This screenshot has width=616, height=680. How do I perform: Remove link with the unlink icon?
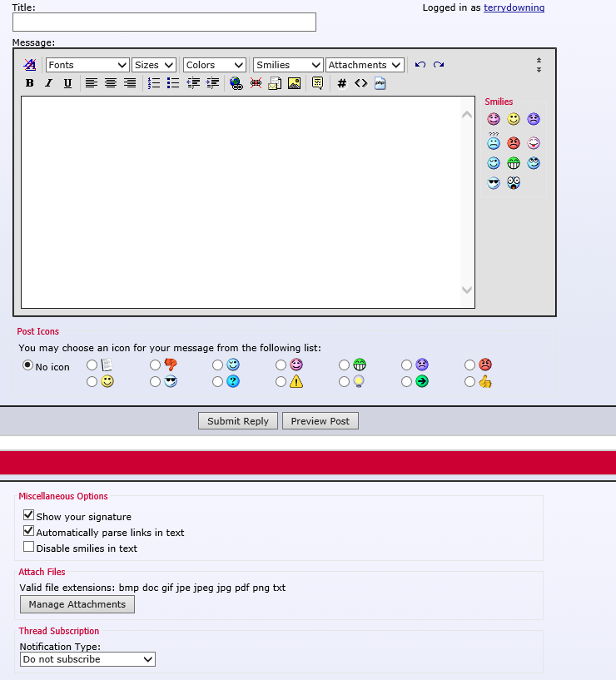point(256,83)
